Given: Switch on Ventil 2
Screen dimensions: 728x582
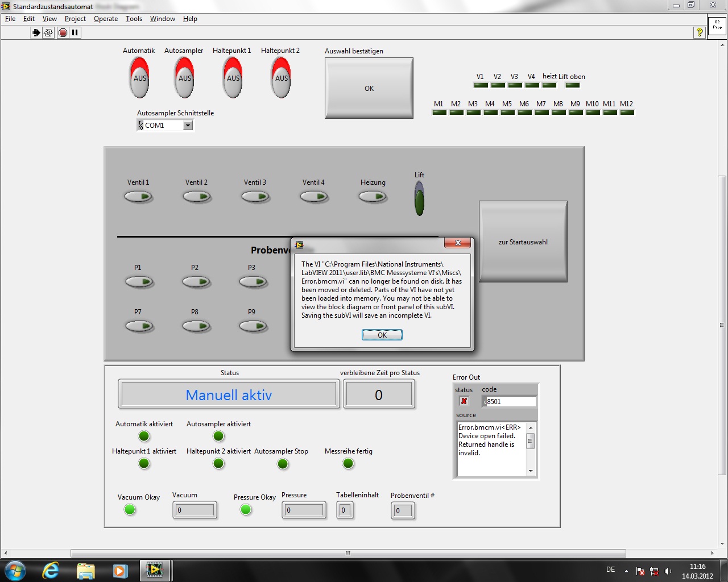Looking at the screenshot, I should [197, 197].
